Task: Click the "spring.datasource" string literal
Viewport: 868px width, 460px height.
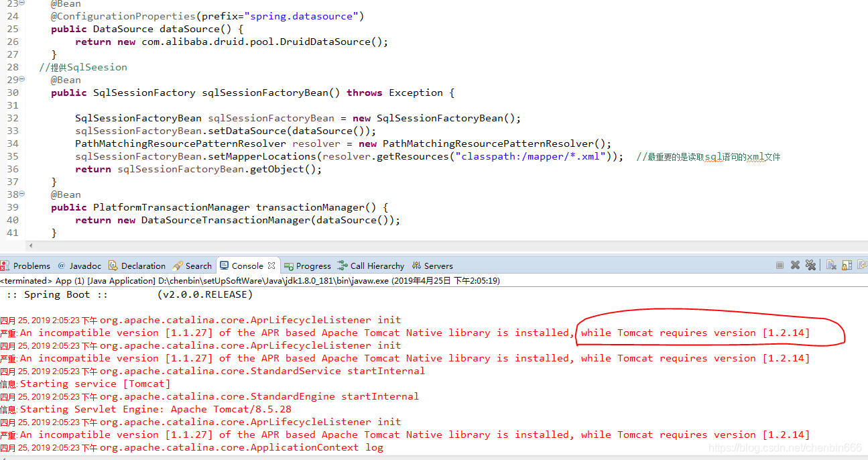Action: [304, 16]
